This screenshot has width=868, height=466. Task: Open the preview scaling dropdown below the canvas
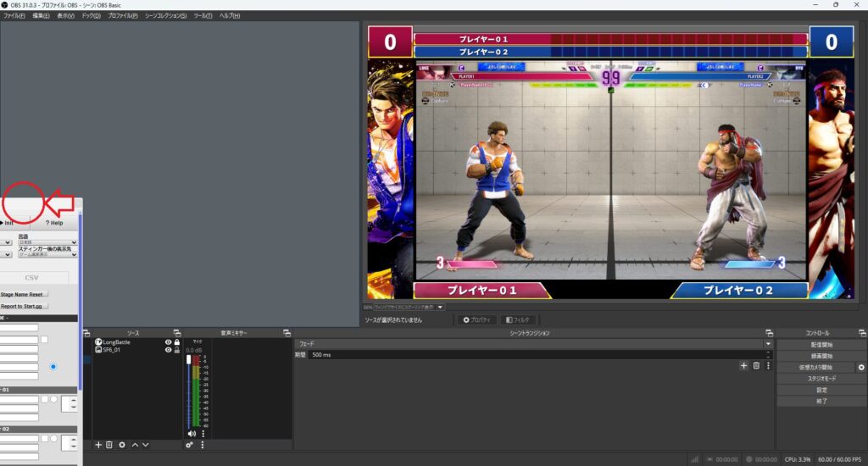coord(409,308)
